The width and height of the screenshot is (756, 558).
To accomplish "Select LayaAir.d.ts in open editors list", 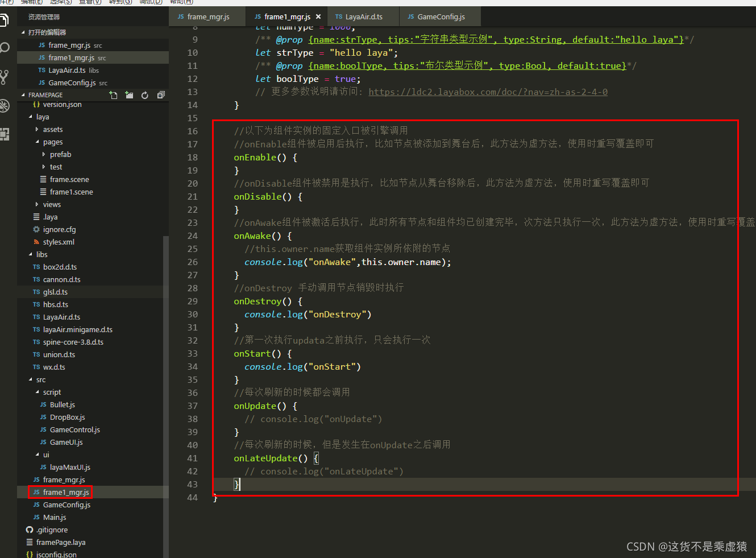I will click(x=93, y=70).
